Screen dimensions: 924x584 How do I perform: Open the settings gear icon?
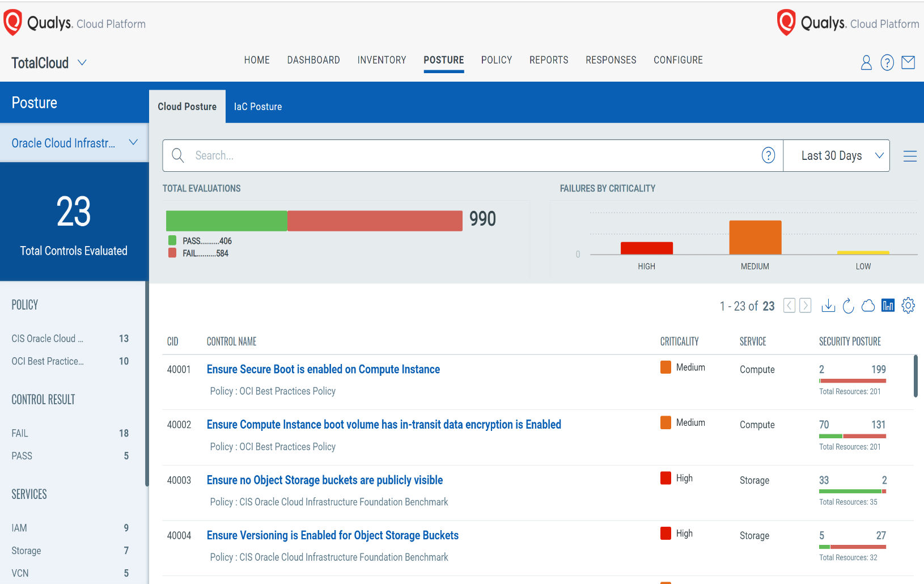click(908, 306)
